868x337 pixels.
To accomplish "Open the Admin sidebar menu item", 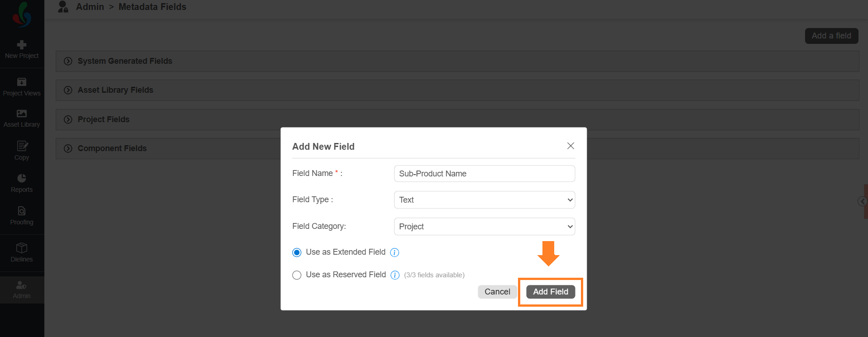I will pyautogui.click(x=22, y=290).
